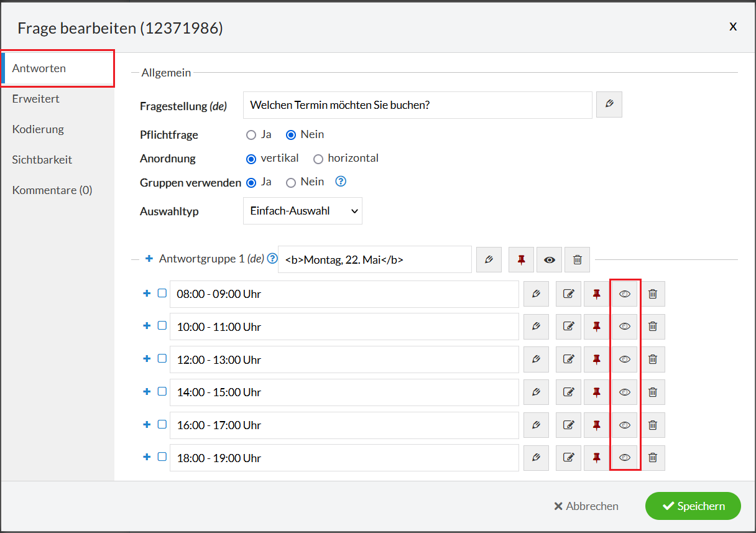Click the pencil icon beside Fragestellung field
Viewport: 756px width, 533px height.
609,104
